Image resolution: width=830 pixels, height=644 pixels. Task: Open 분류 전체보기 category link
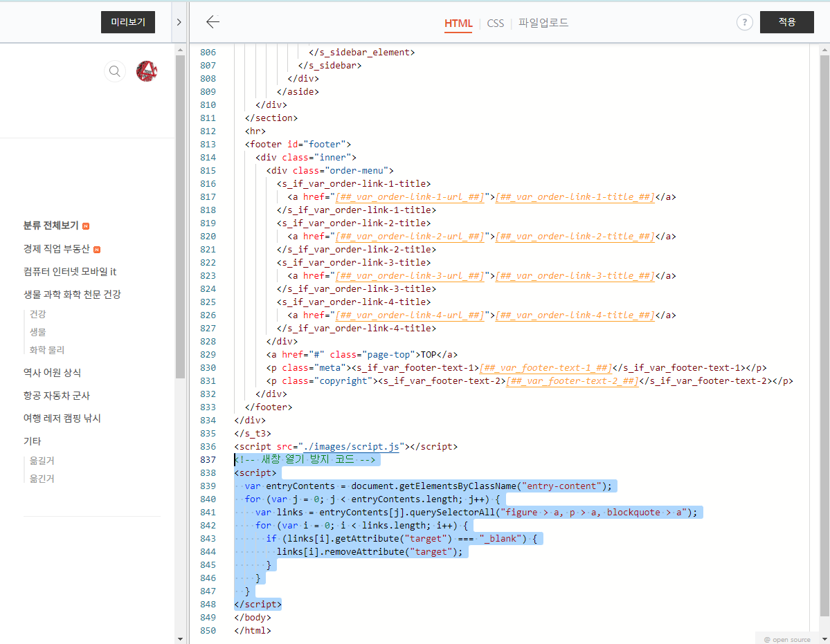pos(51,226)
